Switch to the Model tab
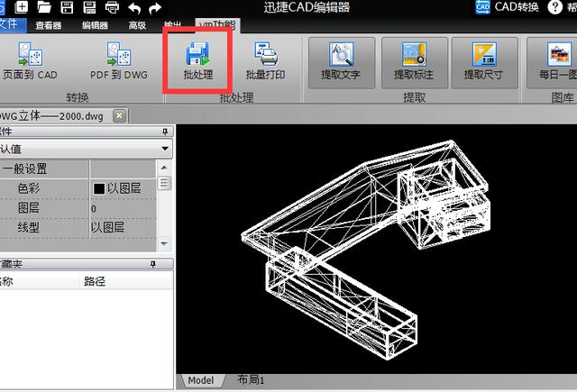The image size is (577, 392). click(201, 380)
